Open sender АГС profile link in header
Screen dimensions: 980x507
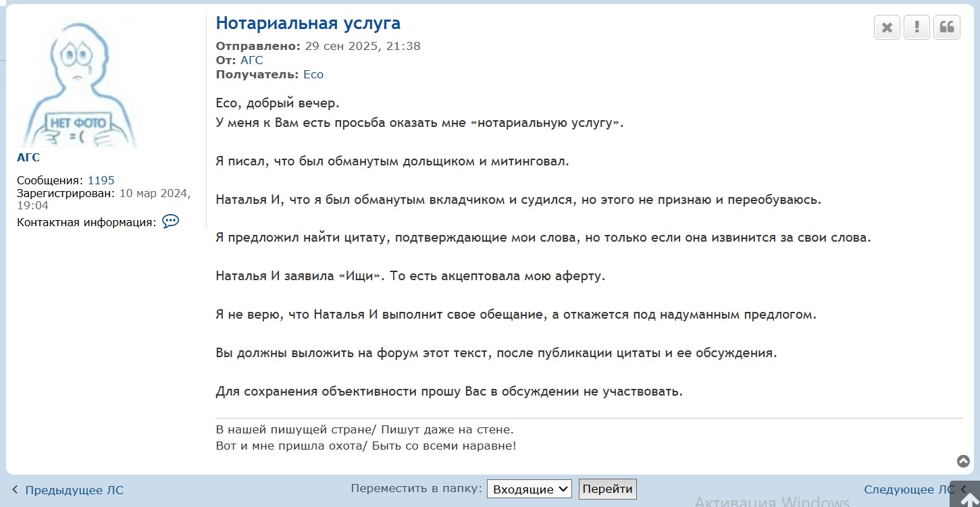coord(252,60)
